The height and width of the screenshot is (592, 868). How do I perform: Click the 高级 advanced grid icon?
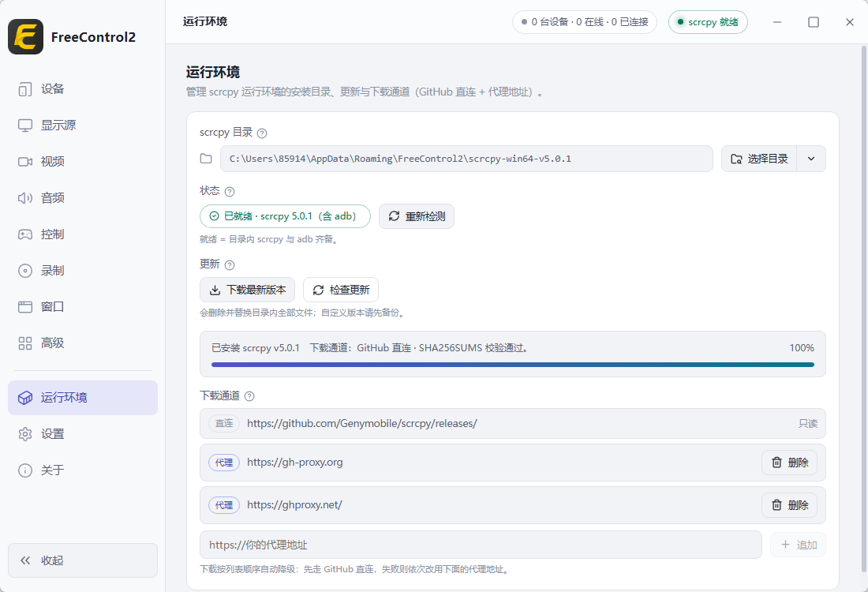click(x=25, y=343)
